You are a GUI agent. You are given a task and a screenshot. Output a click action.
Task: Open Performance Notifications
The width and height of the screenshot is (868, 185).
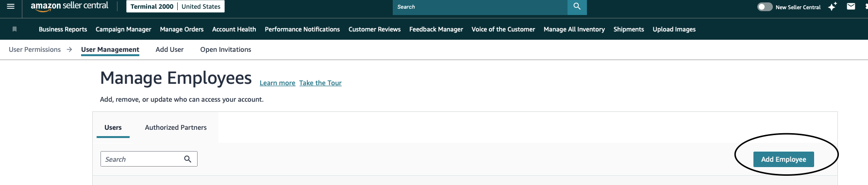pyautogui.click(x=302, y=29)
